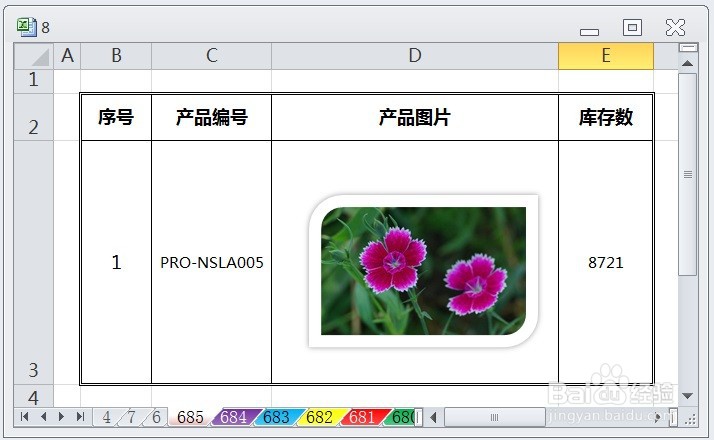Switch to green sheet tab 680
This screenshot has height=440, width=714.
[x=401, y=417]
